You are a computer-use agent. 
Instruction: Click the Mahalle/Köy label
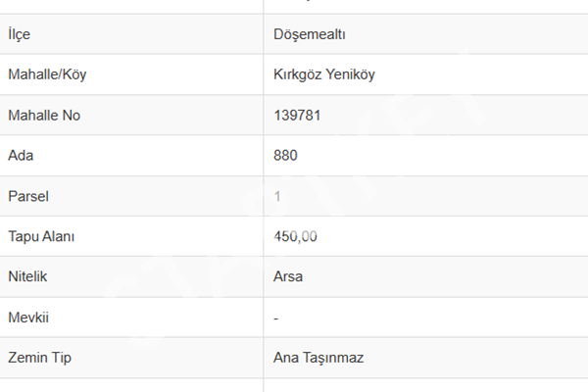(53, 74)
